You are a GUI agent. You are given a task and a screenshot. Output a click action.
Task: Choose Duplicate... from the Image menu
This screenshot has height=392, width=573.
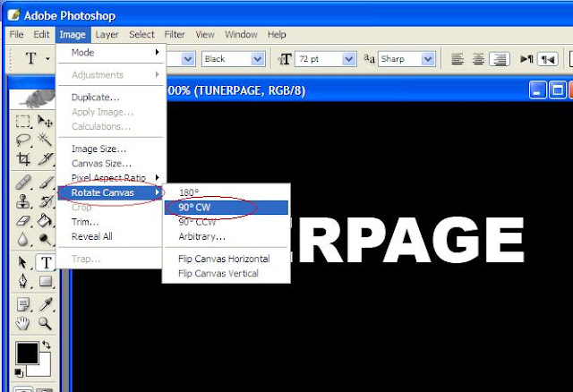(x=111, y=98)
